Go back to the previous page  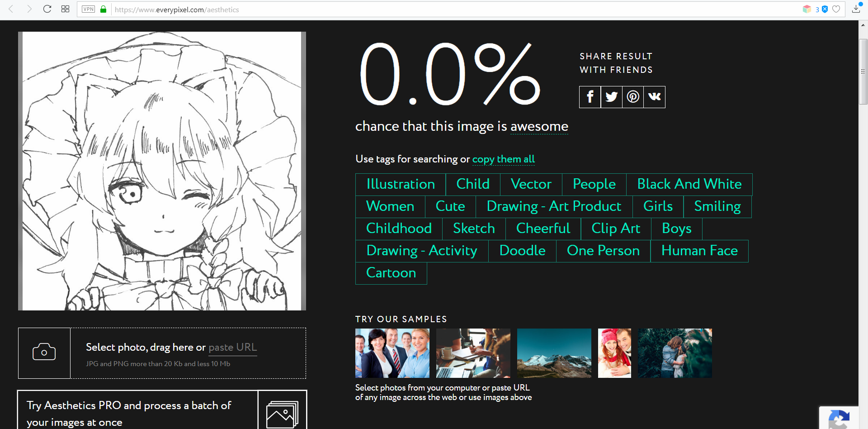point(11,9)
